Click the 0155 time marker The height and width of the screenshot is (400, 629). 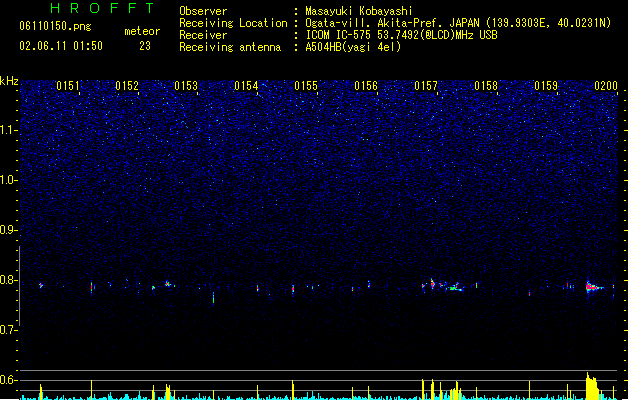[306, 86]
